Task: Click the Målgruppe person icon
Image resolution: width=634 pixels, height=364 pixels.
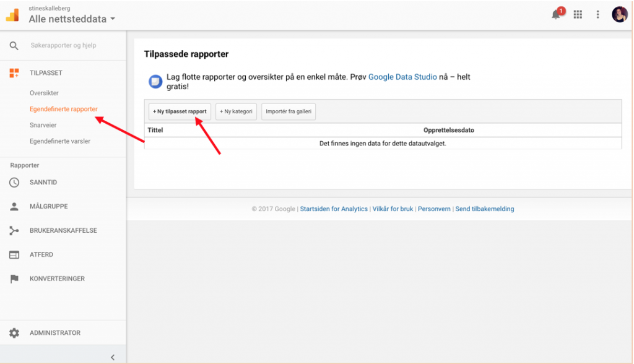Action: point(14,207)
